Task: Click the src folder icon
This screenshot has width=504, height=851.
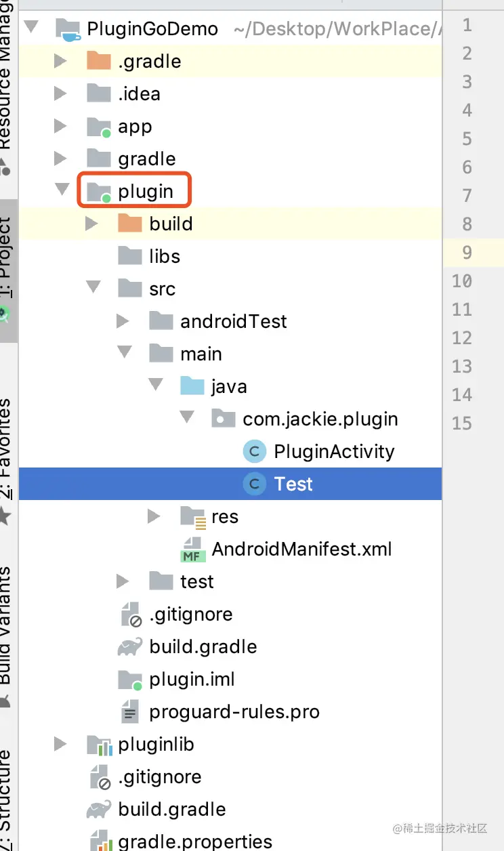Action: pyautogui.click(x=130, y=289)
